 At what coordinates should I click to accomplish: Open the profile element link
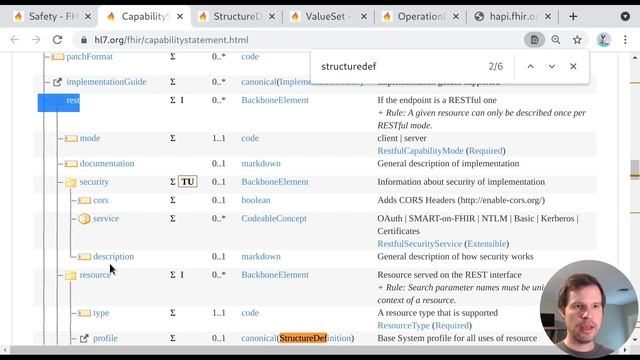tap(105, 338)
